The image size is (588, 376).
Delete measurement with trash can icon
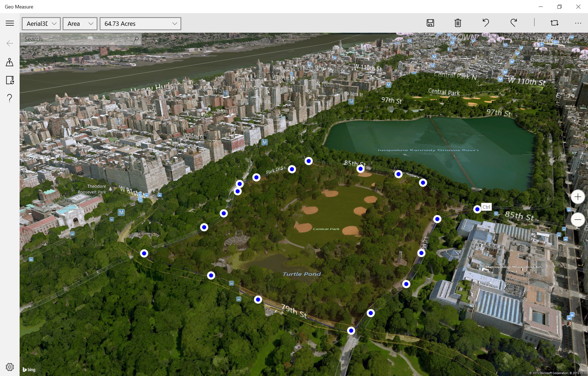[x=458, y=23]
